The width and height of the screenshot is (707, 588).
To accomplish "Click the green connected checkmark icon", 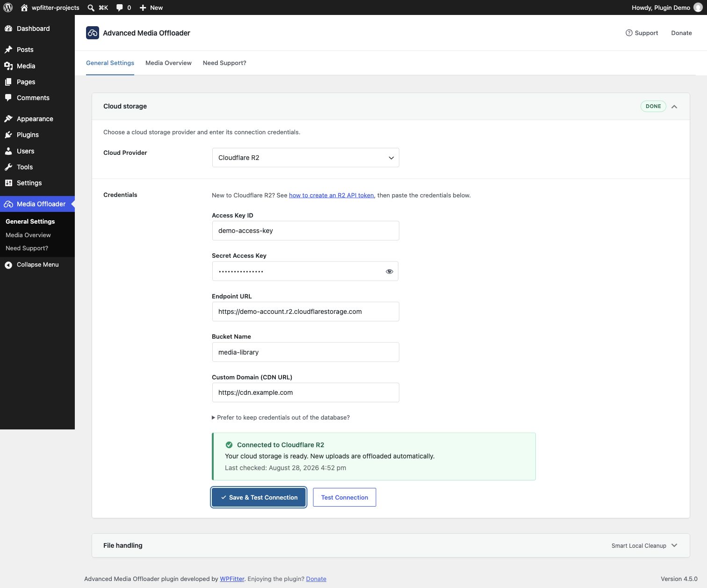I will pyautogui.click(x=229, y=445).
